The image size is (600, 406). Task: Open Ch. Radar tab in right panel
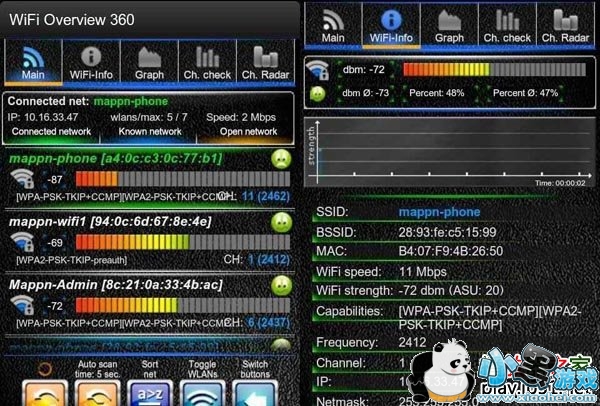pyautogui.click(x=566, y=25)
